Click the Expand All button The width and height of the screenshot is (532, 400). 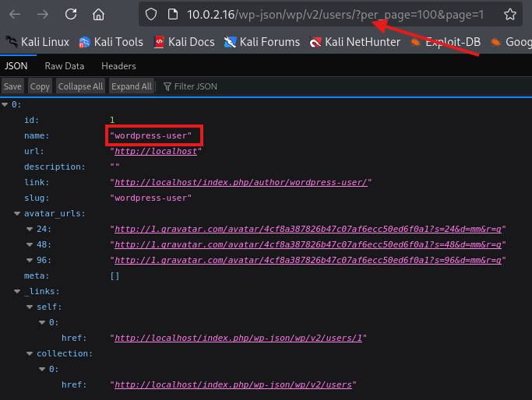click(131, 86)
